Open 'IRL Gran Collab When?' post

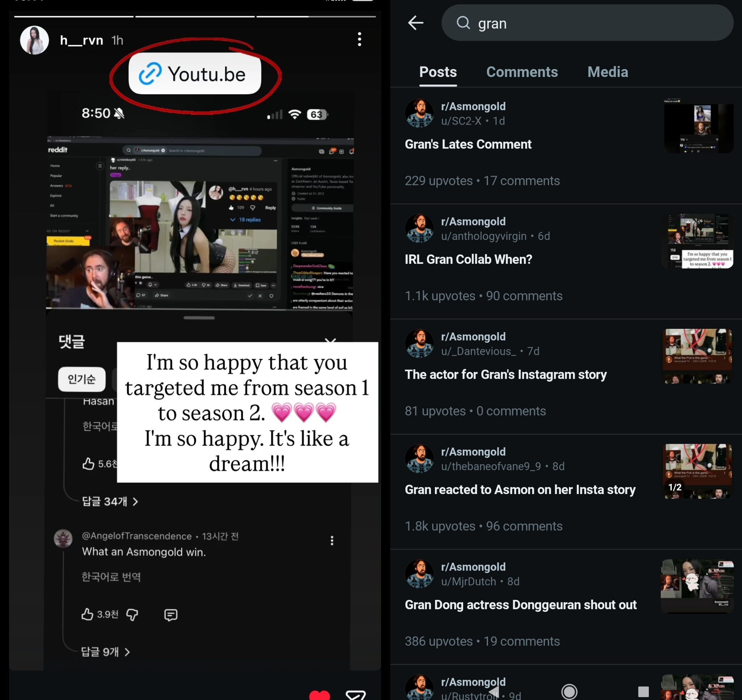[469, 259]
